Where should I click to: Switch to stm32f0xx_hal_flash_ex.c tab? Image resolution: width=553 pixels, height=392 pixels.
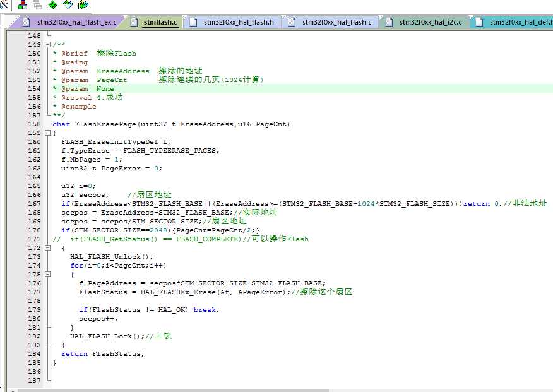point(69,22)
